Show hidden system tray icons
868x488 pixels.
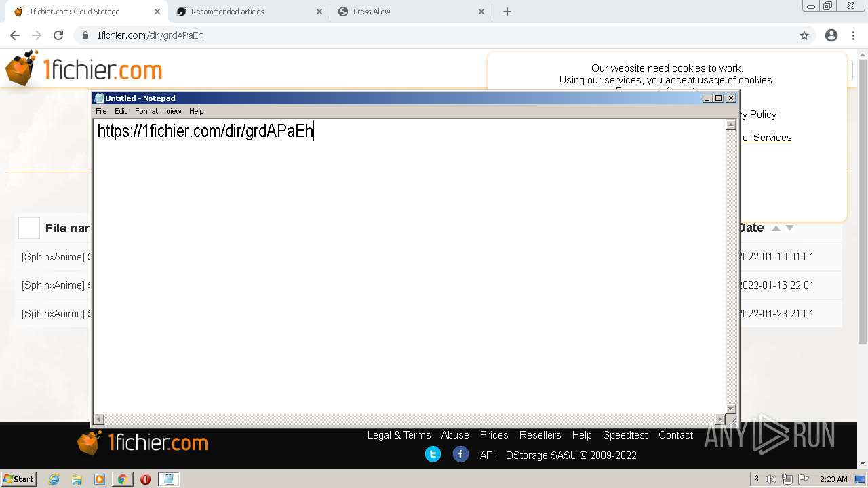point(756,479)
